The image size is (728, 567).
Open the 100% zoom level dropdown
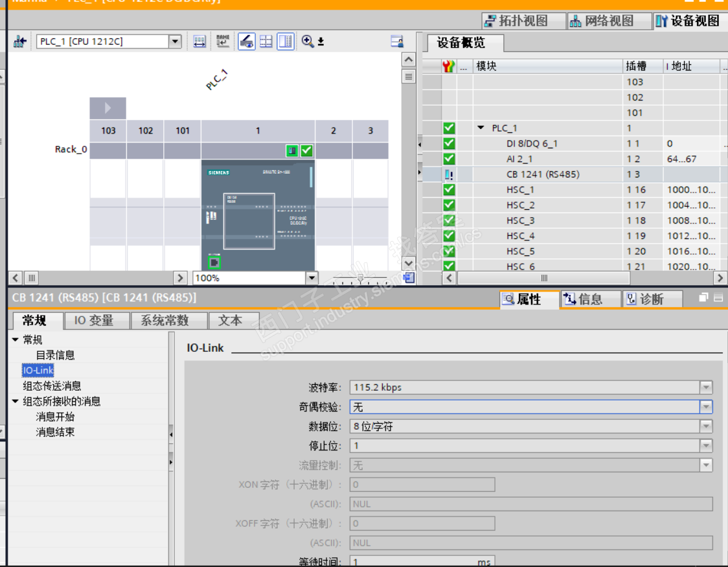coord(312,278)
